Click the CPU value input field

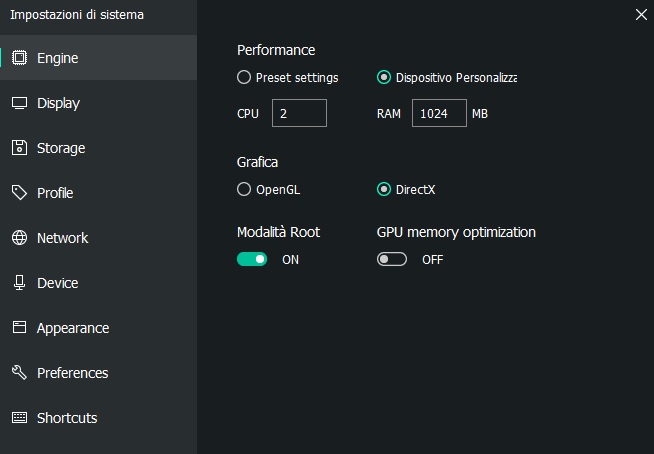click(299, 113)
